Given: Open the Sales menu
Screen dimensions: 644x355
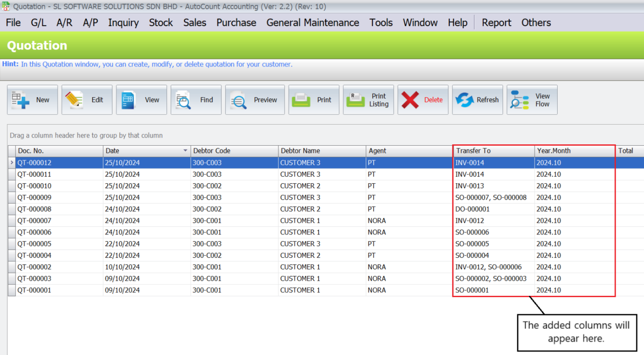Looking at the screenshot, I should [x=195, y=23].
